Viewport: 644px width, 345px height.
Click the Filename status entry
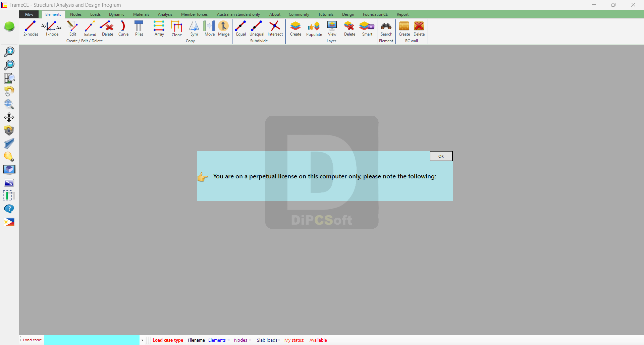coord(196,340)
